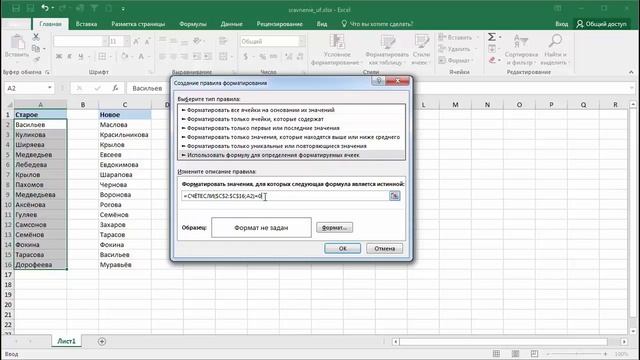Open the Формулы tab
This screenshot has height=360, width=640.
coord(193,24)
